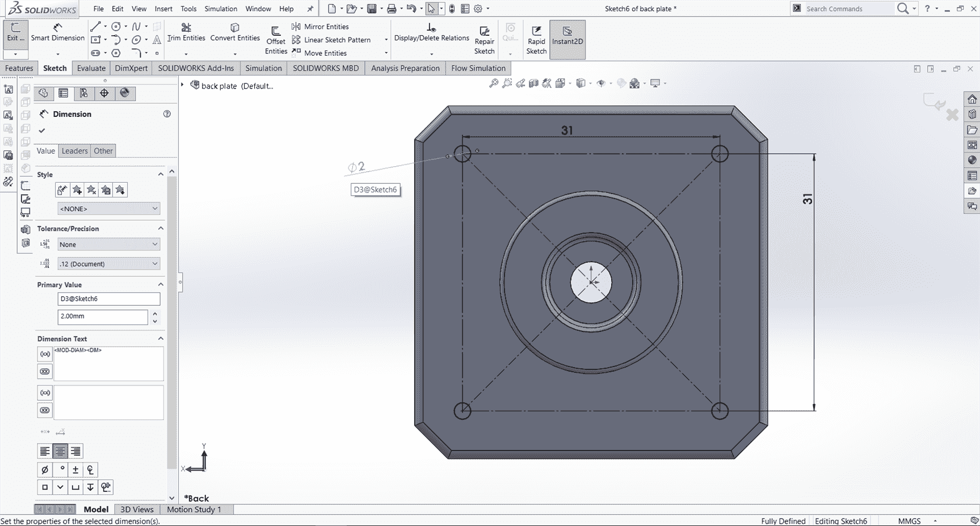Viewport: 980px width, 526px height.
Task: Click the Trim Entities tool
Action: pos(186,32)
